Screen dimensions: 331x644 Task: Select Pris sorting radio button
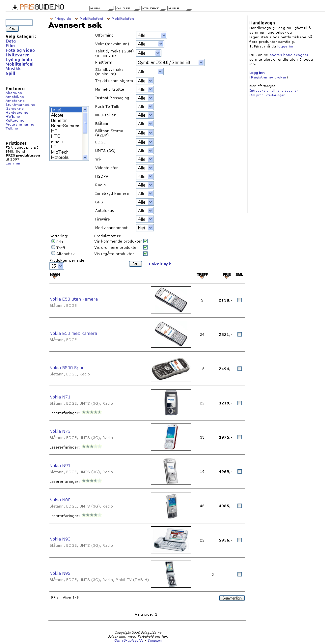click(x=53, y=241)
